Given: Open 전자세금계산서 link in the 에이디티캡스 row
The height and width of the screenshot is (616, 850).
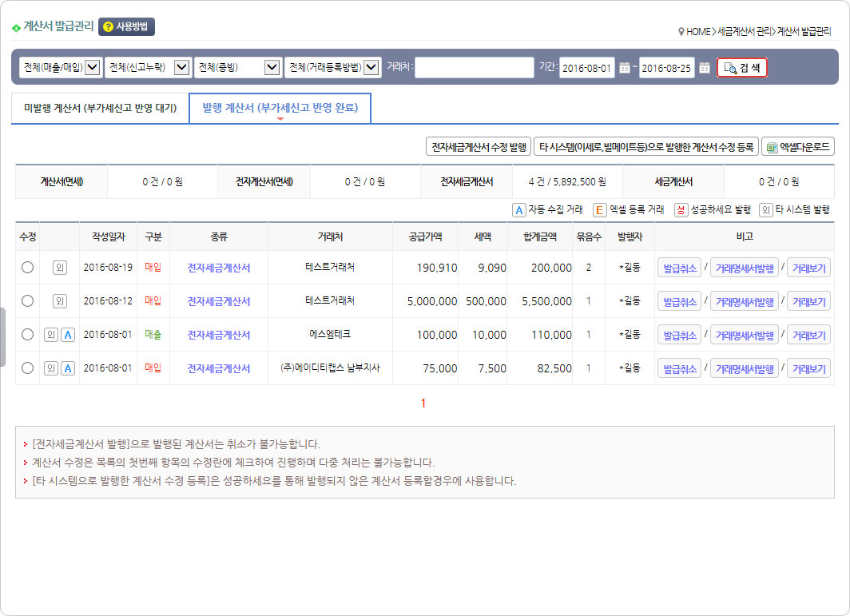Looking at the screenshot, I should click(218, 369).
